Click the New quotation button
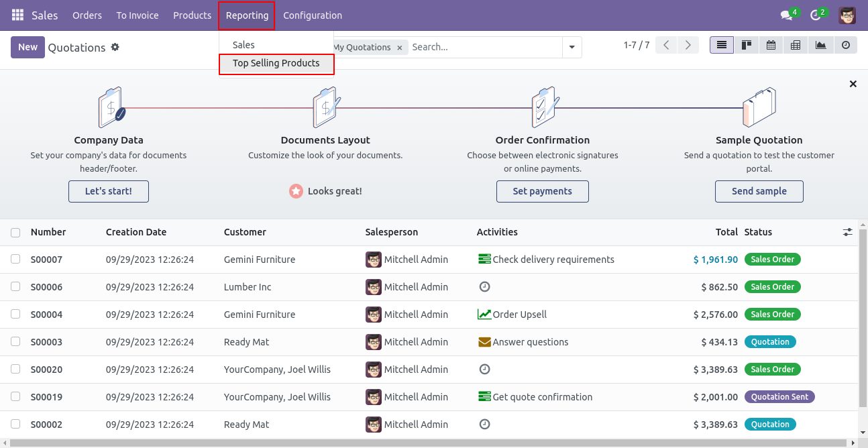 pos(28,47)
